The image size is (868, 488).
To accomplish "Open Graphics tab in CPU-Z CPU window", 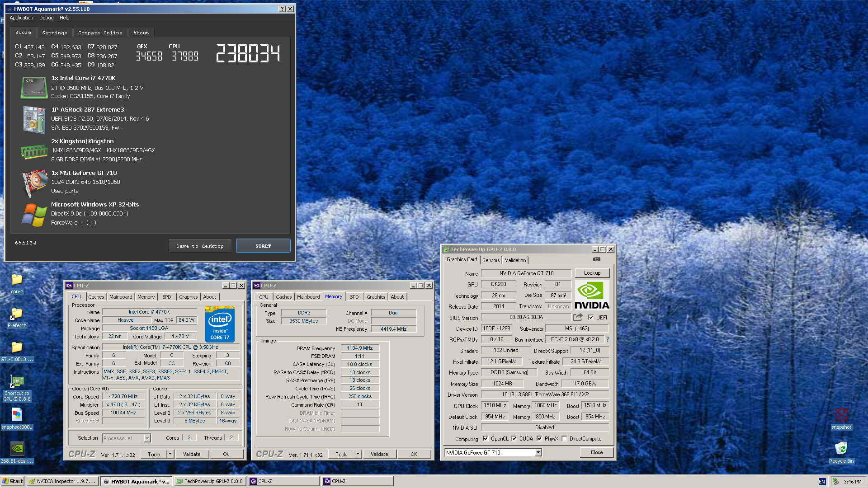I will (x=188, y=297).
